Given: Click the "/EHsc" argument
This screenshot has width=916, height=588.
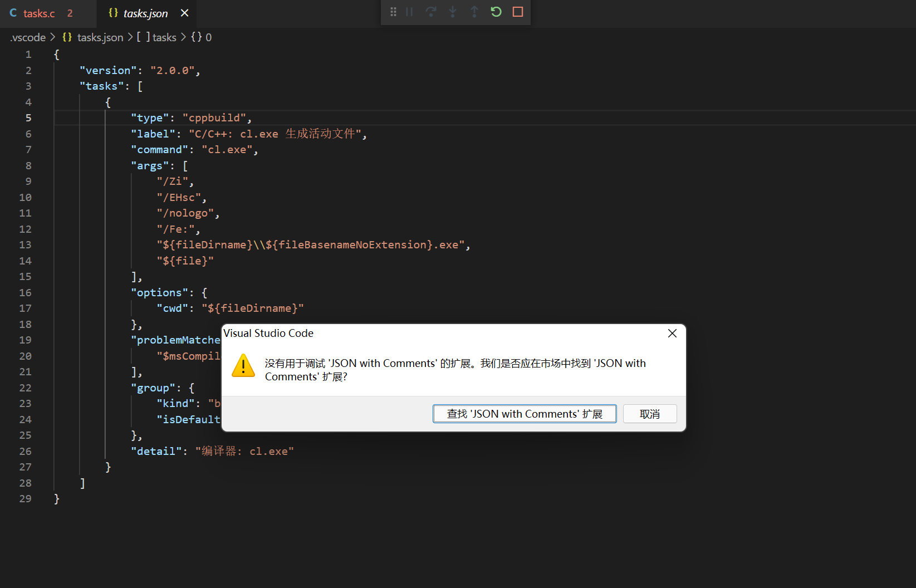Looking at the screenshot, I should 179,198.
